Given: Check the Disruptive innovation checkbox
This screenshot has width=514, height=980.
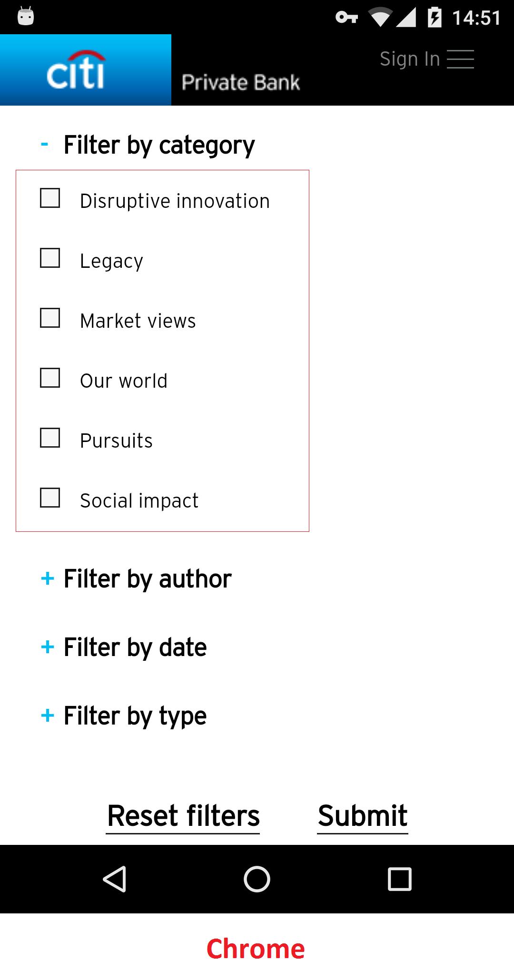Looking at the screenshot, I should 50,198.
